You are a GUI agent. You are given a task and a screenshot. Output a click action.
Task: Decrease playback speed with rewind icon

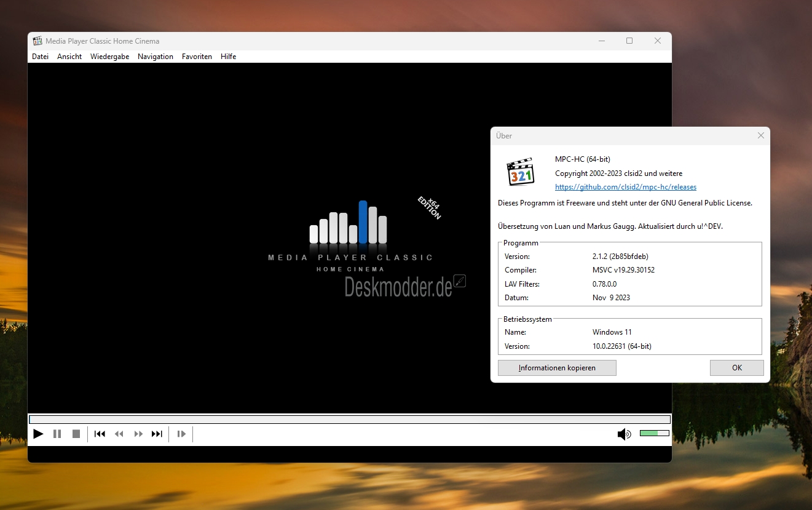point(119,434)
